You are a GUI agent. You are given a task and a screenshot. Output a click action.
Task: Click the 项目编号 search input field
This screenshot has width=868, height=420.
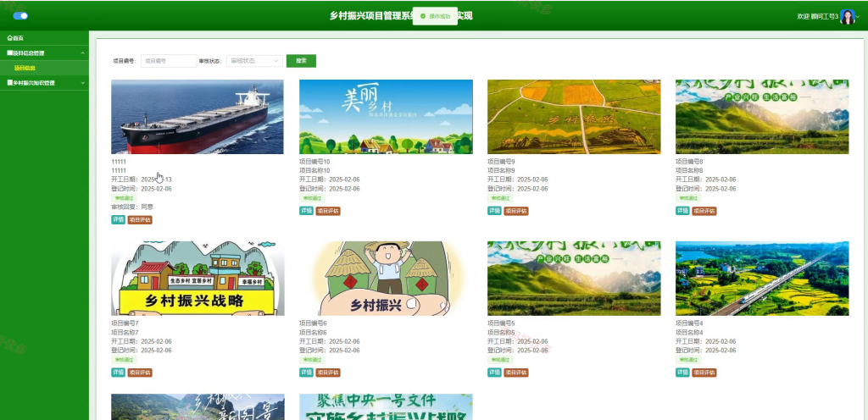pyautogui.click(x=169, y=61)
